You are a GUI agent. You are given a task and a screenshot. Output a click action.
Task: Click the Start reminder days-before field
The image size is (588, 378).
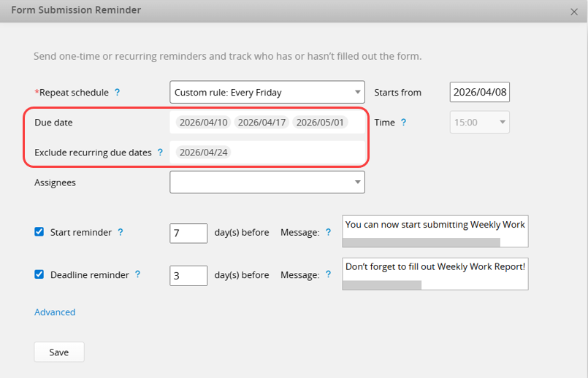[188, 233]
